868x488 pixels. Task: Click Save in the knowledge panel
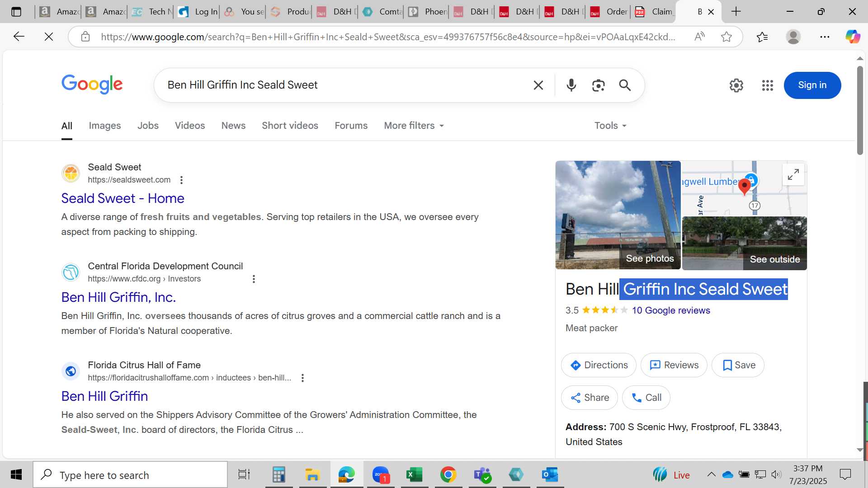click(738, 365)
